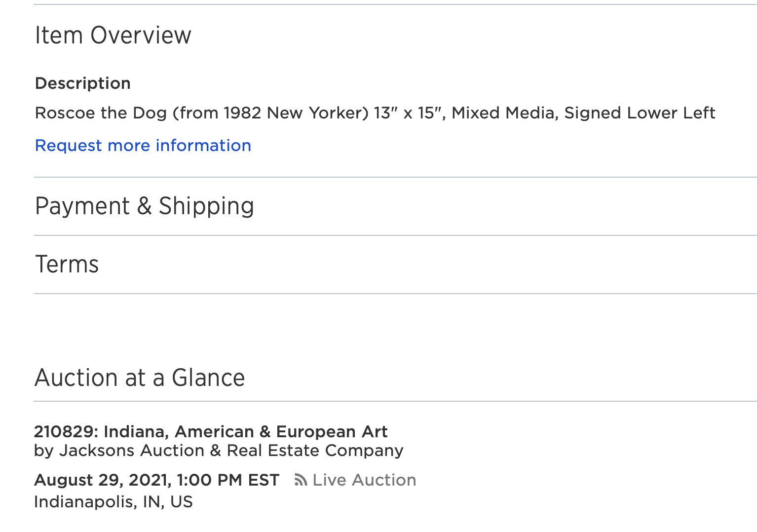Open the 210829 Indiana, American & European Art auction
757x532 pixels.
pos(211,432)
